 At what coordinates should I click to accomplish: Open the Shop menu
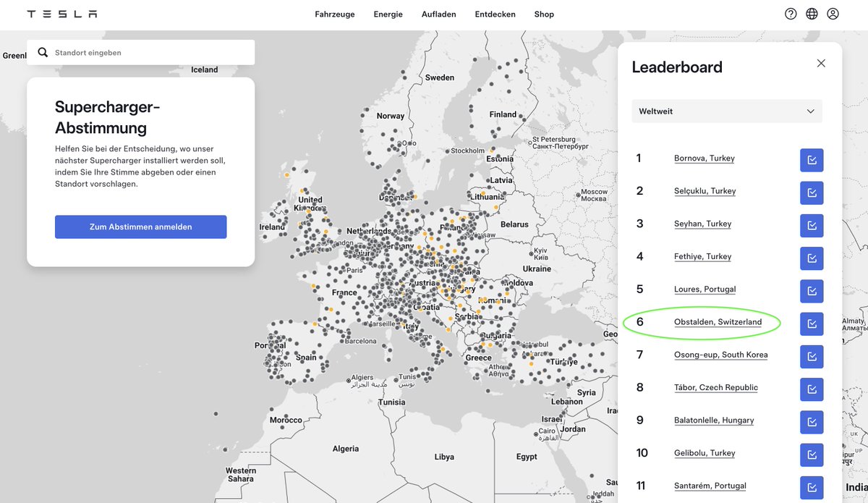(x=544, y=14)
